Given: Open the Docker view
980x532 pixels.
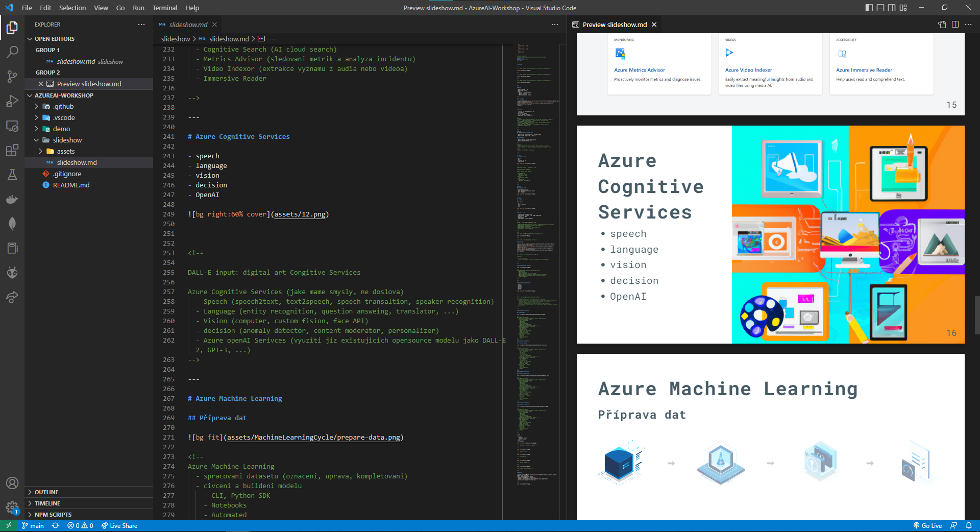Looking at the screenshot, I should pos(12,199).
